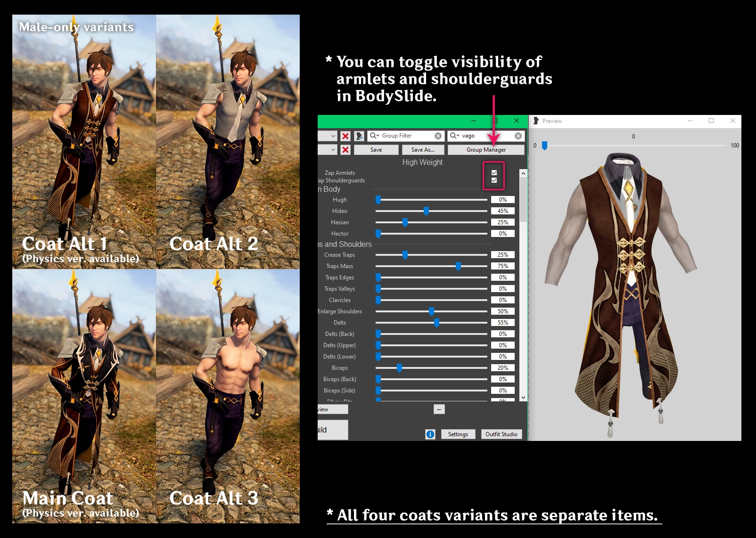
Task: Toggle the Zap Shoulderguards checkbox
Action: point(494,180)
